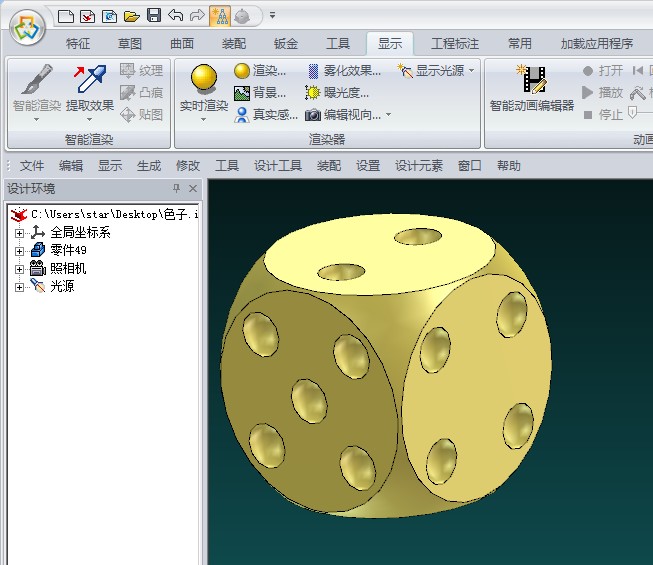Open file via the yellow folder icon

(131, 15)
